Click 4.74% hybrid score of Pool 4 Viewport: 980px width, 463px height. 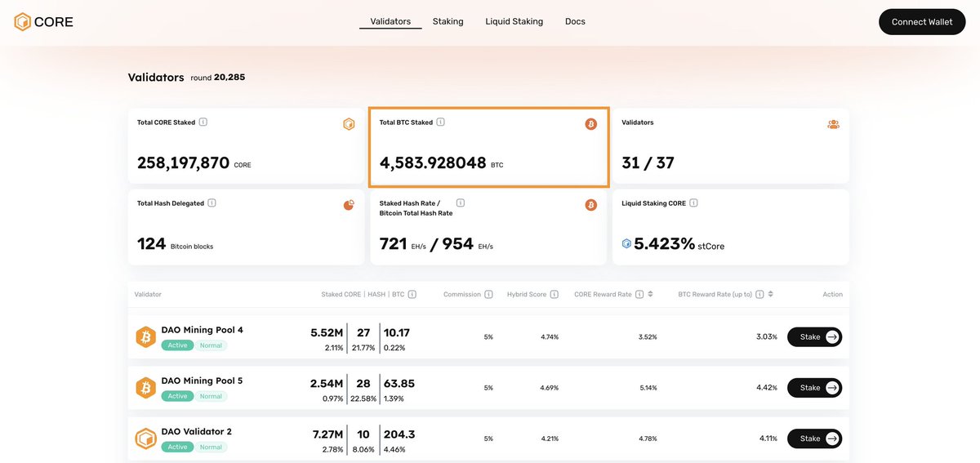550,337
